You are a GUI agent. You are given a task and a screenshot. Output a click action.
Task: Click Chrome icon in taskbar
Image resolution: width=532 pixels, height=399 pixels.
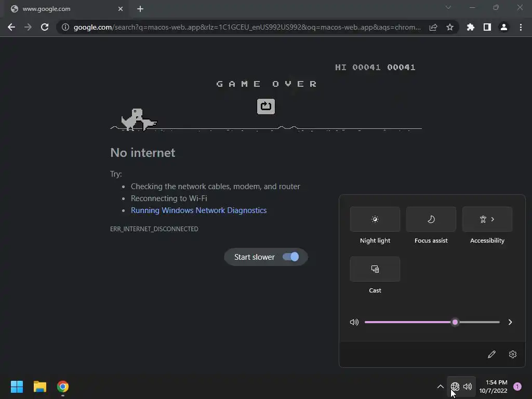63,387
